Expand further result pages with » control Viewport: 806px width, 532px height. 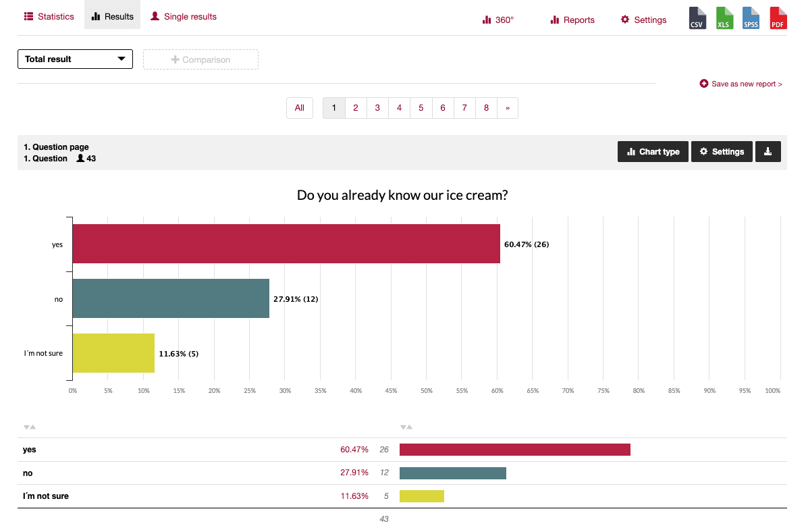click(508, 107)
